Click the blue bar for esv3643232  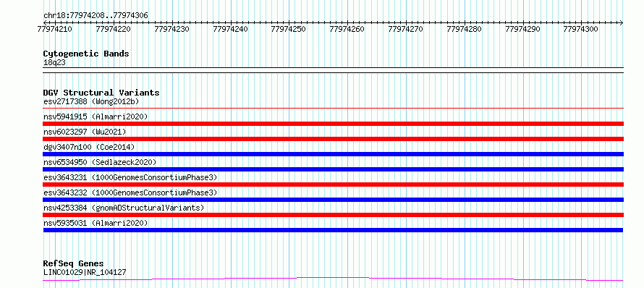tap(333, 200)
